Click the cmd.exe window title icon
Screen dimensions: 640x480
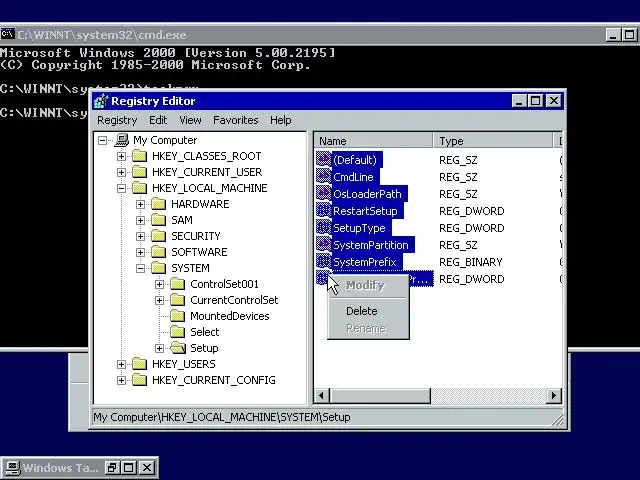8,34
